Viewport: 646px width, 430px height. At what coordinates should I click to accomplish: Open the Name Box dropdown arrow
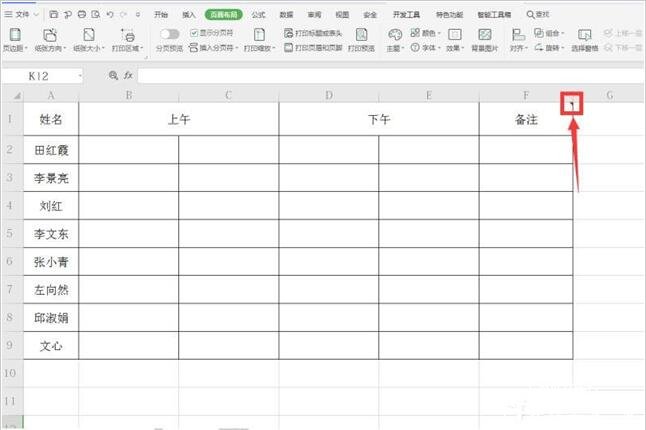click(80, 76)
